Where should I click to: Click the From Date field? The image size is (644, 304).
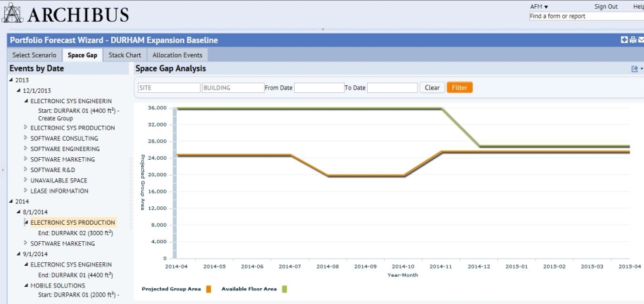coord(319,87)
